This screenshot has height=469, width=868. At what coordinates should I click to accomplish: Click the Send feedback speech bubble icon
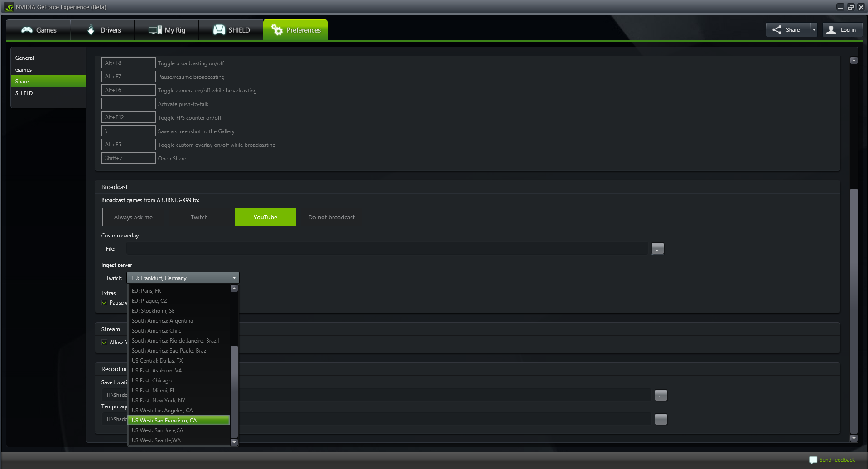pyautogui.click(x=813, y=460)
